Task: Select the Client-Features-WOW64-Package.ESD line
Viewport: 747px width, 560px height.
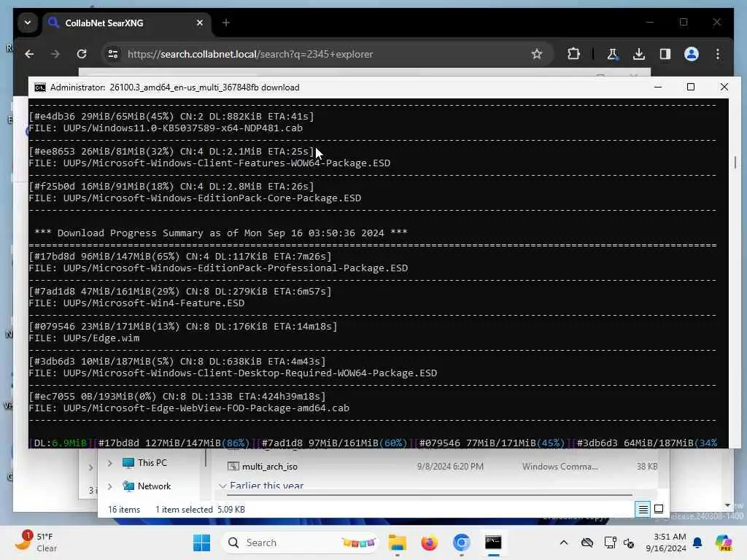Action: point(209,163)
